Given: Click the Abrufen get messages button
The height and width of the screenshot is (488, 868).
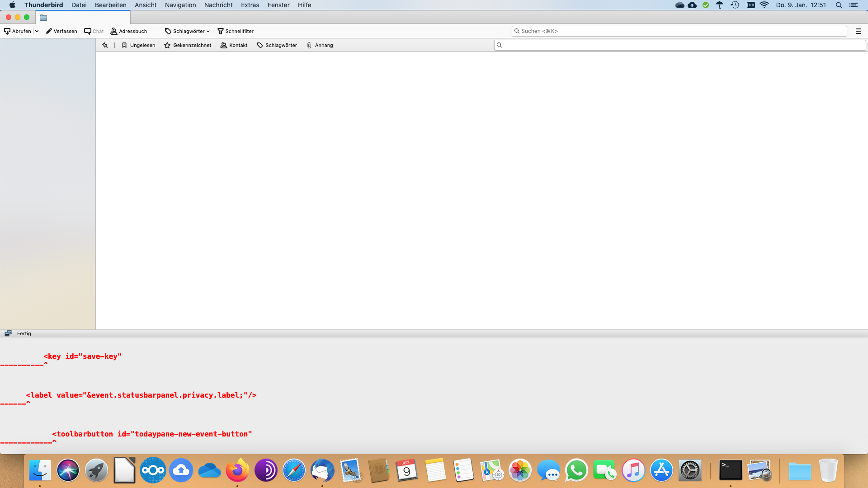Looking at the screenshot, I should [x=18, y=31].
